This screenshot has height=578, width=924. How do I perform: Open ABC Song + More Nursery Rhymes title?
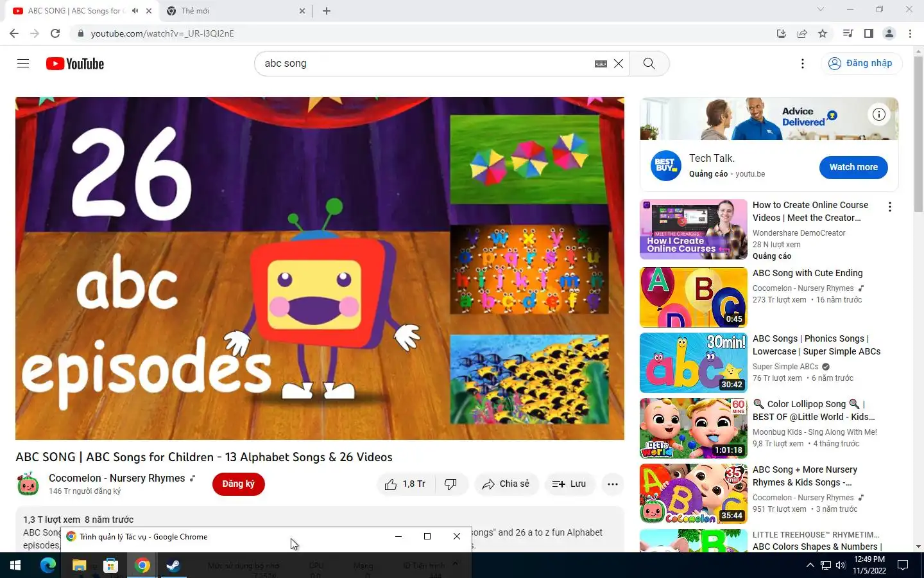(x=805, y=476)
